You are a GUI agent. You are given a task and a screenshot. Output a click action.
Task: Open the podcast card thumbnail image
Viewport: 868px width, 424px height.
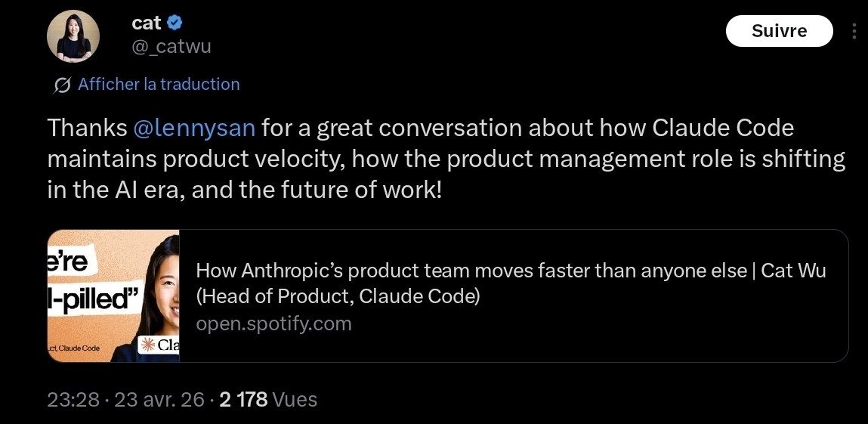pos(113,296)
